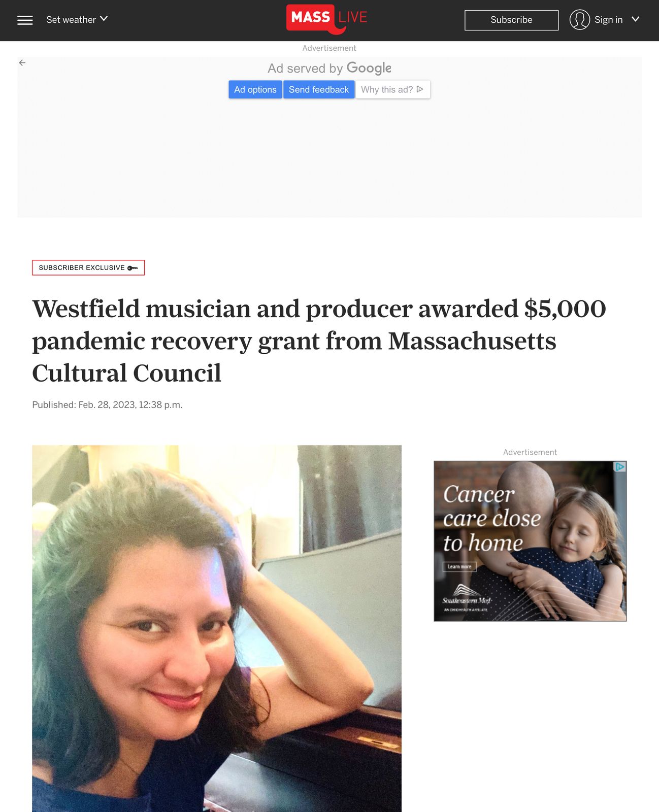Screen dimensions: 659x812
Task: Click the Subscriber Exclusive badge
Action: point(88,267)
